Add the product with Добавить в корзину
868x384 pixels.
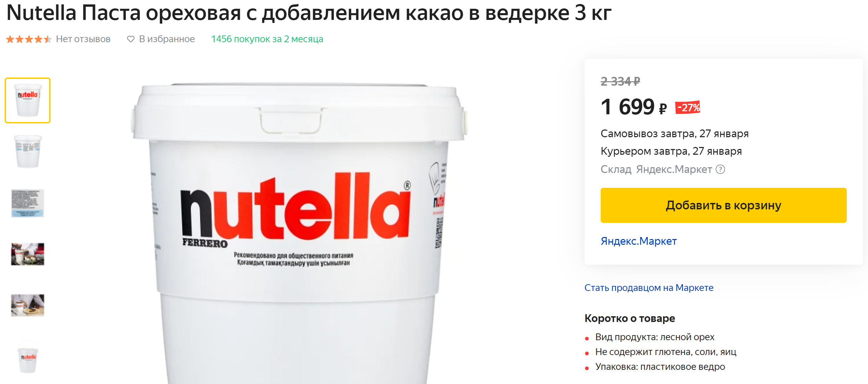click(723, 205)
